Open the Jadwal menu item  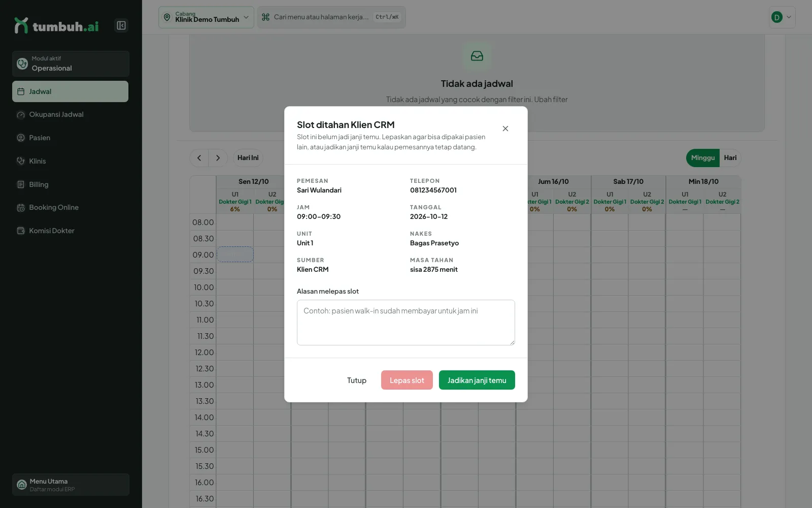point(70,91)
